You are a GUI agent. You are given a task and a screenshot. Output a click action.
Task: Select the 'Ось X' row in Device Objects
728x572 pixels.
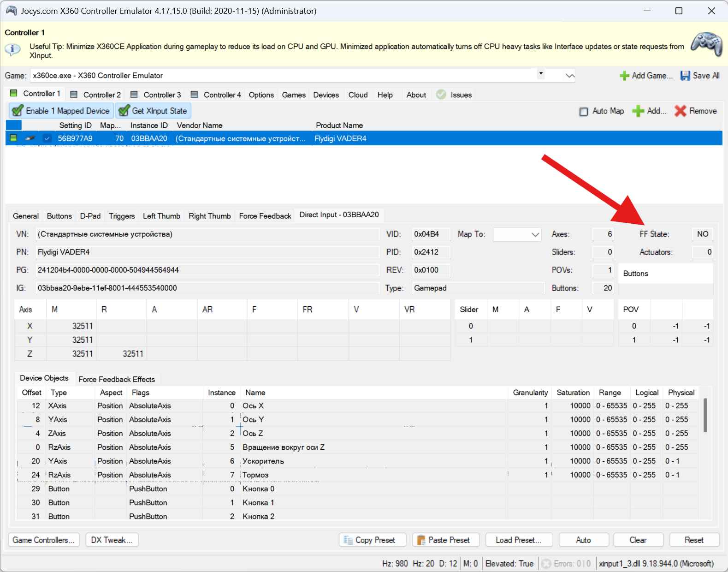358,406
